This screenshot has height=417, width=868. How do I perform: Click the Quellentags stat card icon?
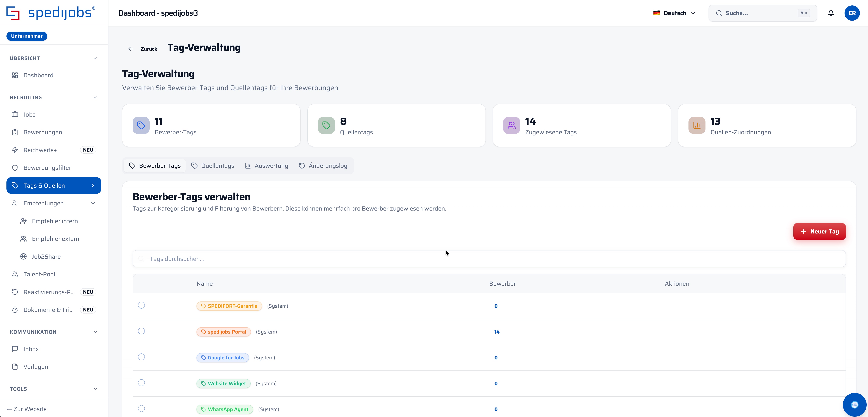[326, 125]
